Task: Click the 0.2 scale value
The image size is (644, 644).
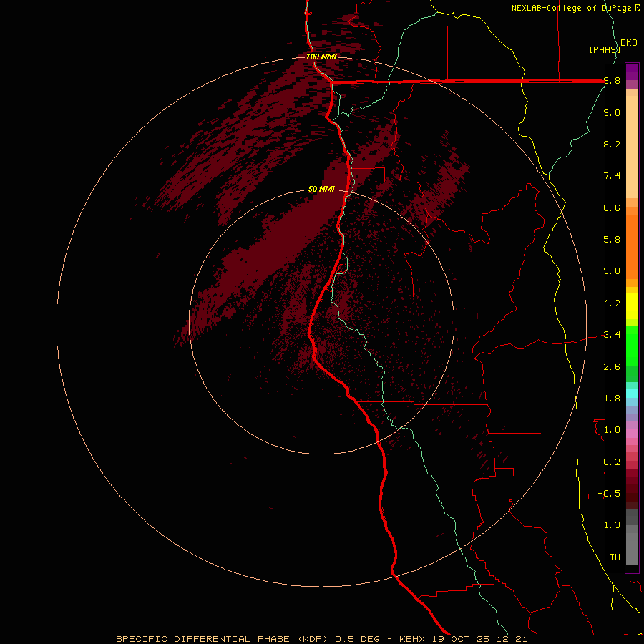Action: pos(612,462)
